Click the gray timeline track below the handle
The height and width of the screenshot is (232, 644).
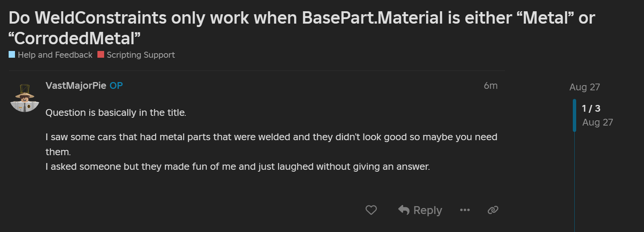pos(574,182)
